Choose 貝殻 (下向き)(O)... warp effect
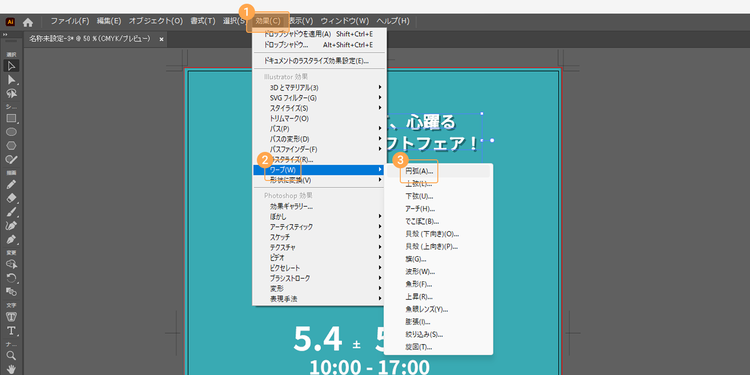Image resolution: width=750 pixels, height=375 pixels. 438,234
